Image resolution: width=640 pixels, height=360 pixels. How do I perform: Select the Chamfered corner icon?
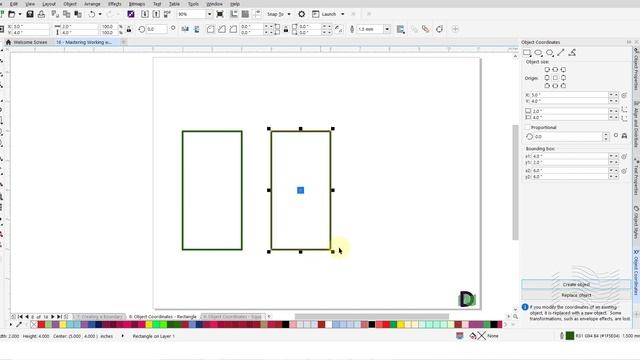pyautogui.click(x=233, y=29)
